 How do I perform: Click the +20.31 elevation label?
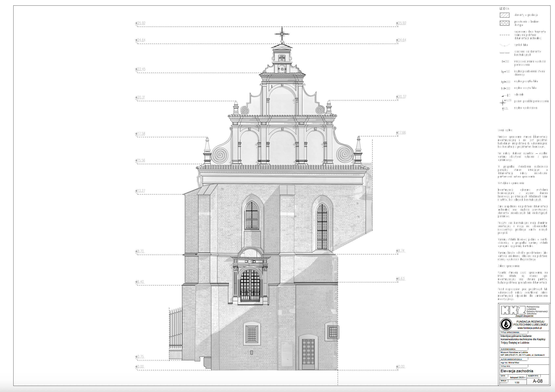[140, 97]
